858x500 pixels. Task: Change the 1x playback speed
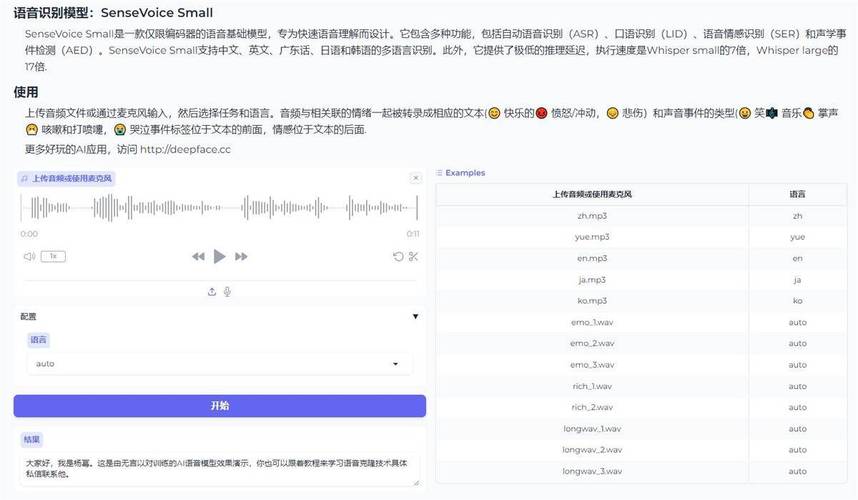click(x=53, y=256)
